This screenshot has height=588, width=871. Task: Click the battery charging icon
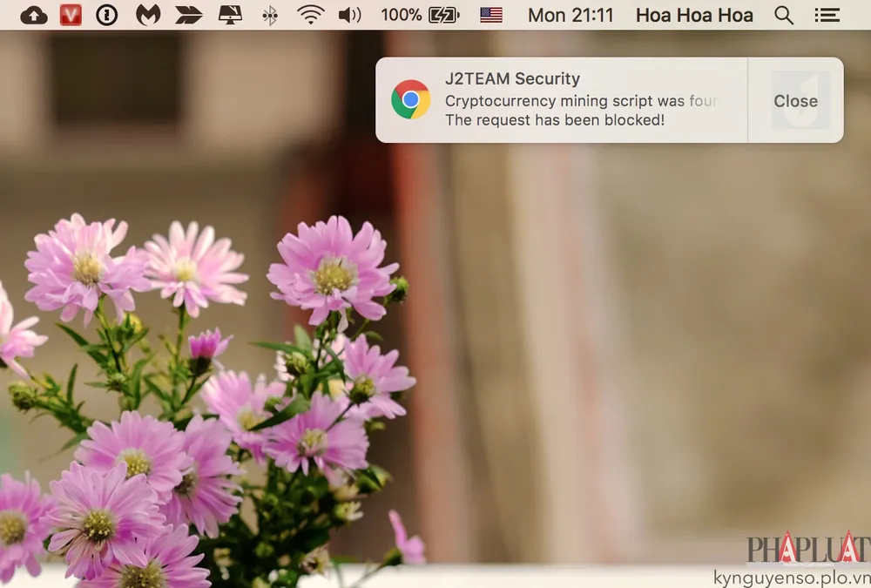click(x=444, y=15)
